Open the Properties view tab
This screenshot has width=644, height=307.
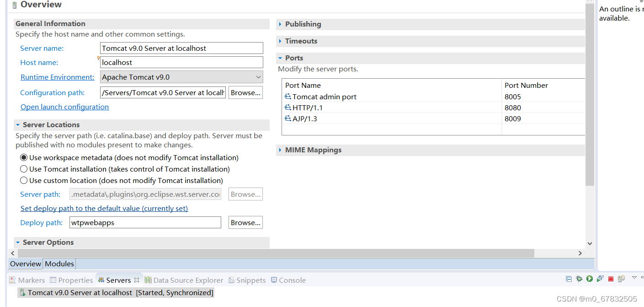click(71, 280)
